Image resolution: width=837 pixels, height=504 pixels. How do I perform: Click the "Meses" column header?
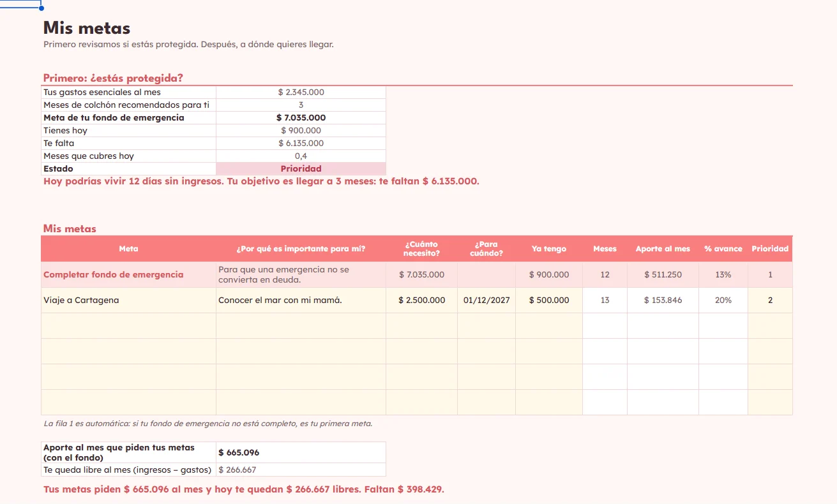tap(605, 249)
